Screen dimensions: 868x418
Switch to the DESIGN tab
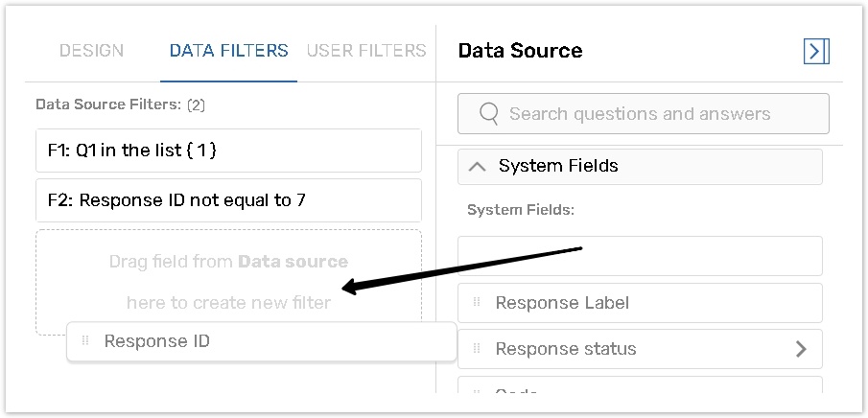tap(91, 51)
